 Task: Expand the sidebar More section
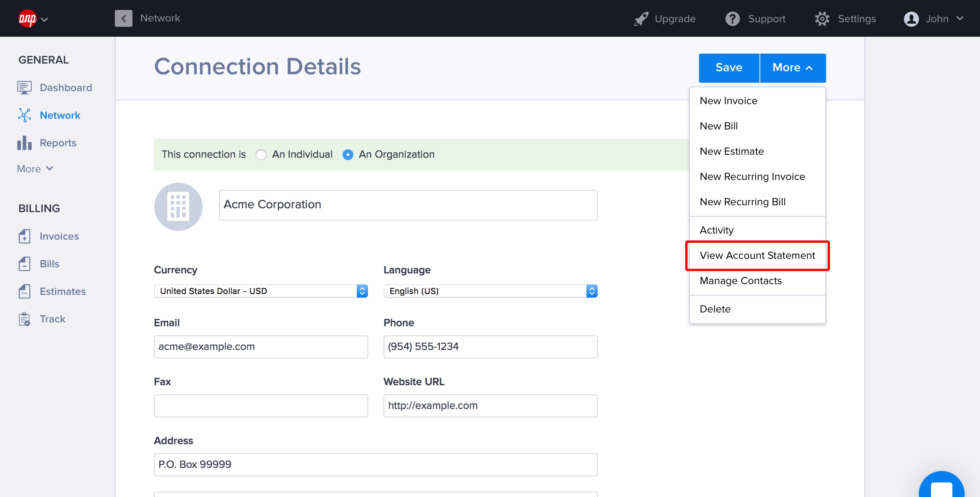point(35,169)
